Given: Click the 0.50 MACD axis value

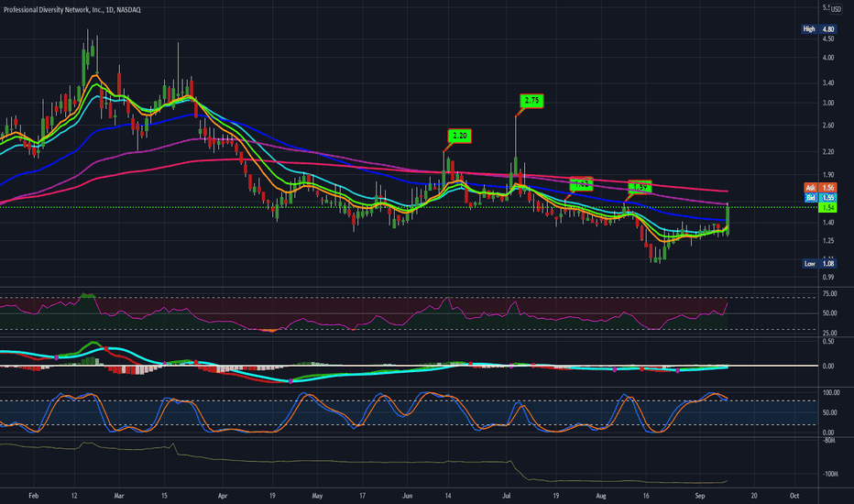Looking at the screenshot, I should (828, 342).
